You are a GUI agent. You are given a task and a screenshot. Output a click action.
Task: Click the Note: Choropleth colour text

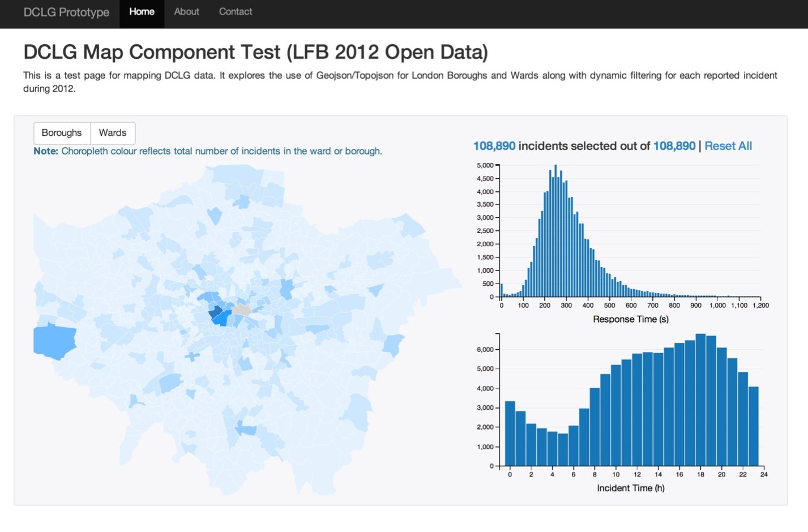pos(208,151)
